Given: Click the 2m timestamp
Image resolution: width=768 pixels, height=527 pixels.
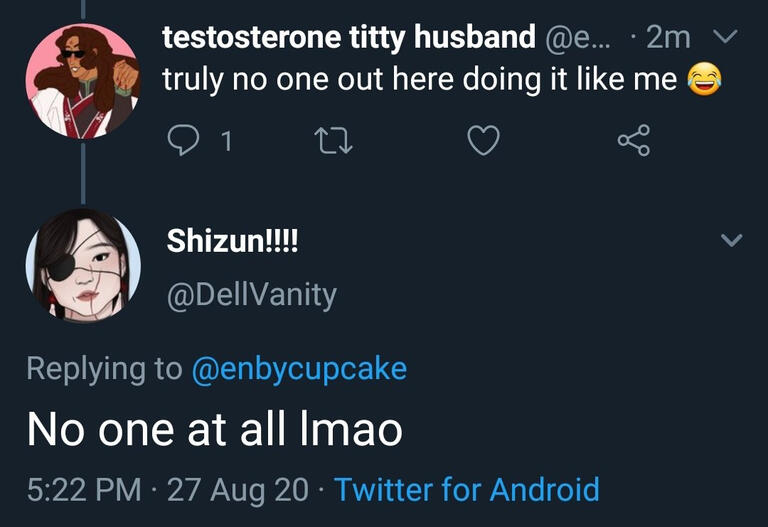Looking at the screenshot, I should 668,38.
